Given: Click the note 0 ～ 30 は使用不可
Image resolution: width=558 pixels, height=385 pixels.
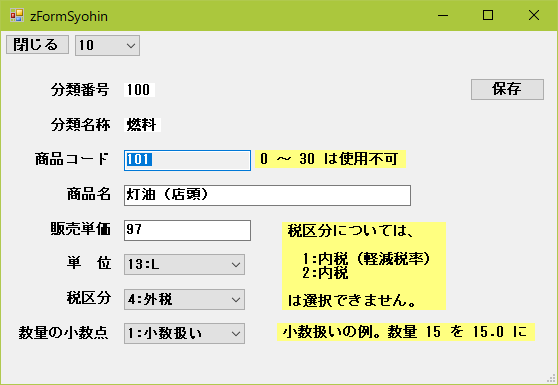Looking at the screenshot, I should (330, 159).
